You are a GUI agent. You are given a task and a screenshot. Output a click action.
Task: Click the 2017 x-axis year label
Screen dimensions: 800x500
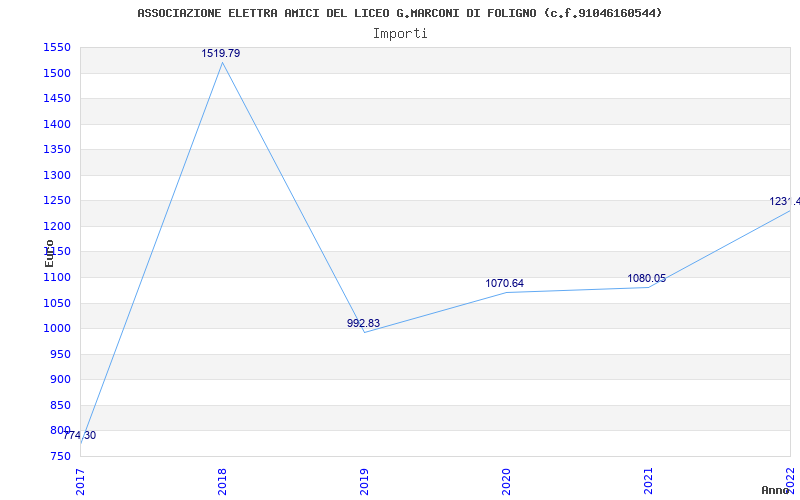pyautogui.click(x=80, y=481)
